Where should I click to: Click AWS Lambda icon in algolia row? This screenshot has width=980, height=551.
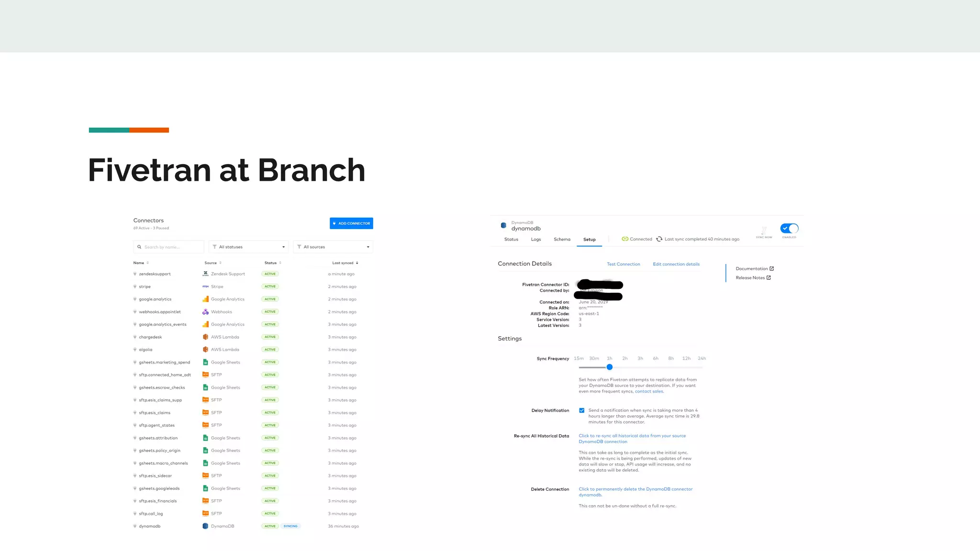[x=205, y=350]
